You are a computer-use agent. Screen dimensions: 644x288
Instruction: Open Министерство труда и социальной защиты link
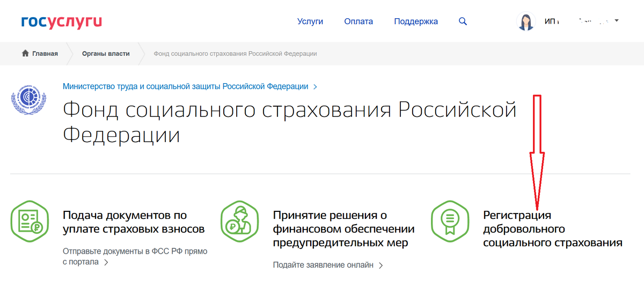186,86
